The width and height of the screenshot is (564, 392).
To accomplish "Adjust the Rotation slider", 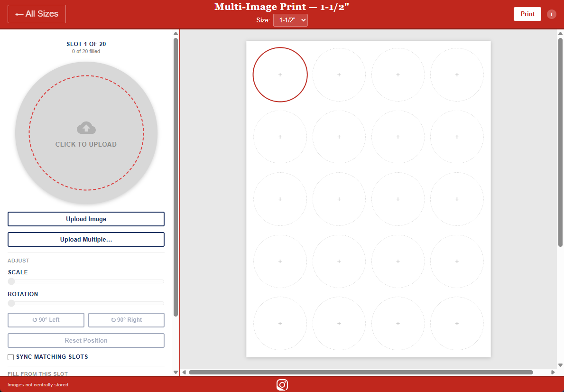I will (86, 303).
